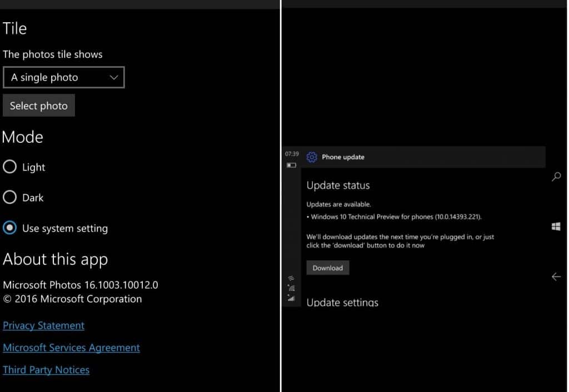
Task: Tap the back arrow navigation icon
Action: click(x=556, y=277)
